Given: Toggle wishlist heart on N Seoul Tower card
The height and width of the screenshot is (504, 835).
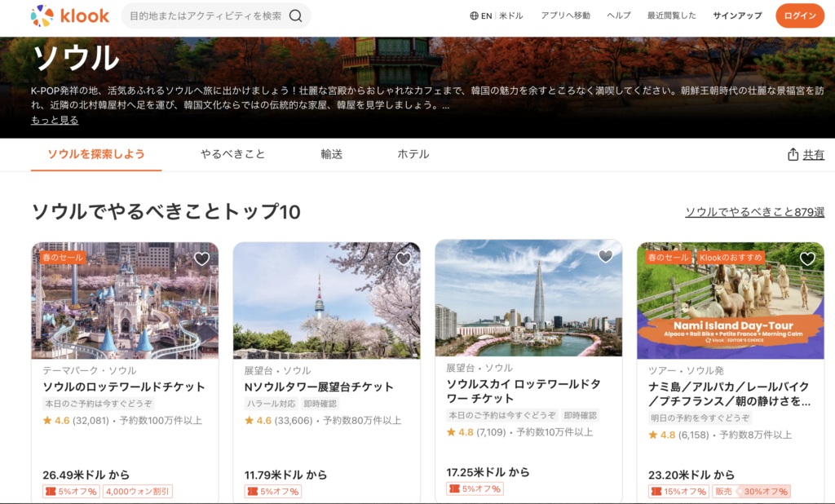Looking at the screenshot, I should [404, 259].
